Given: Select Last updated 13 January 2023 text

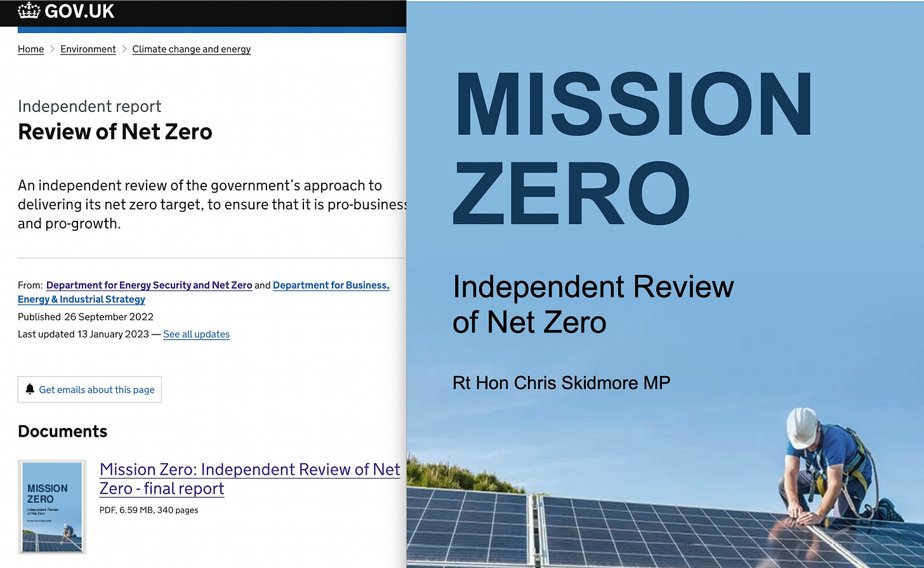Looking at the screenshot, I should pos(83,334).
